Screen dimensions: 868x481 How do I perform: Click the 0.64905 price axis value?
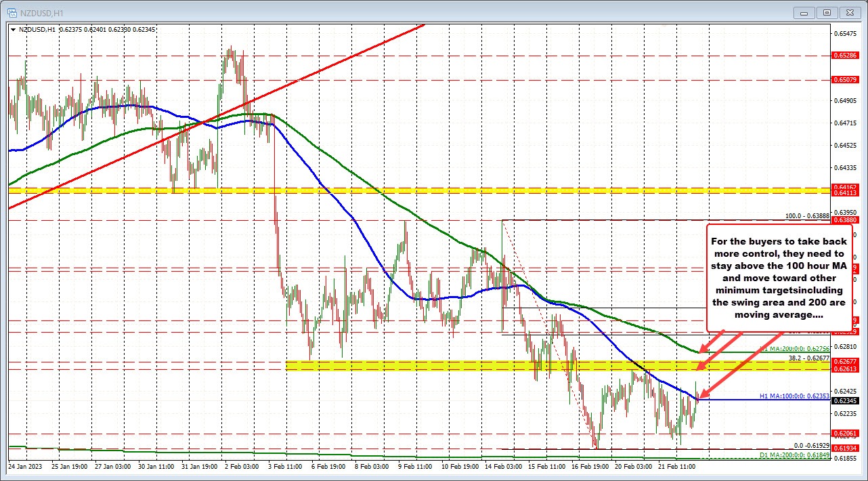tap(844, 100)
